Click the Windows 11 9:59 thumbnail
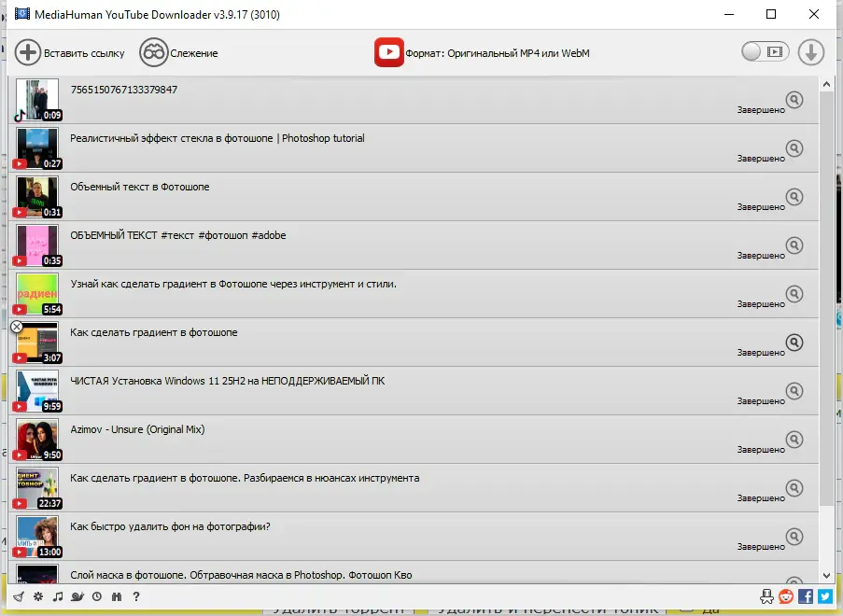 coord(37,391)
